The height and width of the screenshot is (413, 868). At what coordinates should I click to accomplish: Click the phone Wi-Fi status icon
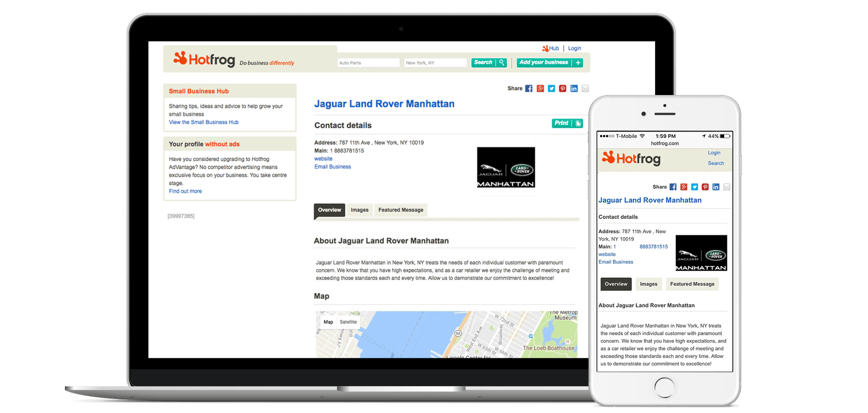[642, 136]
